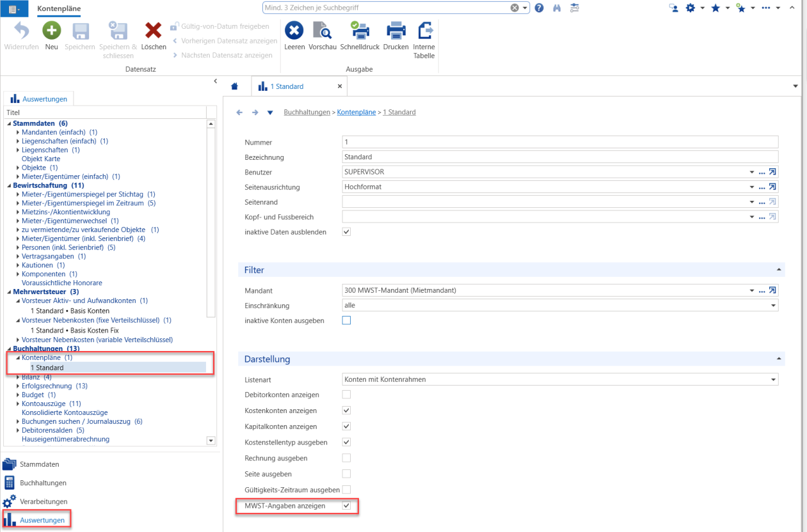Viewport: 807px width, 532px height.
Task: Click binoculars search icon in title bar
Action: [557, 8]
